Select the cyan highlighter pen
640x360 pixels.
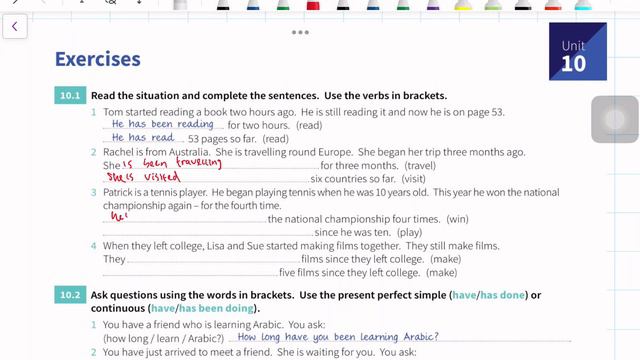click(583, 5)
